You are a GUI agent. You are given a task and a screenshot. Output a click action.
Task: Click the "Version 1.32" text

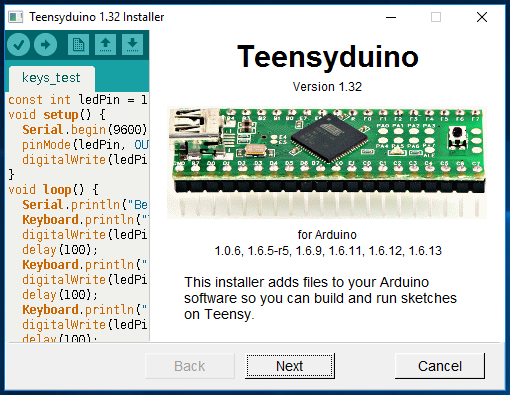(x=327, y=87)
